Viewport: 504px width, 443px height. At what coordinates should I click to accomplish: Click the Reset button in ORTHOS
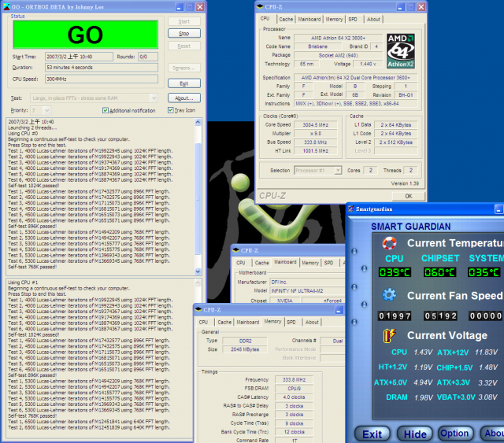183,46
